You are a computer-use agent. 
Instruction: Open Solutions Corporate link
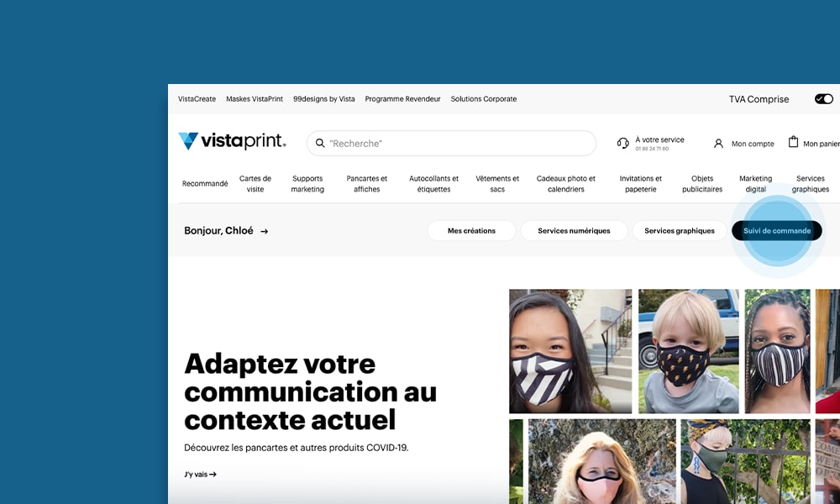point(483,99)
